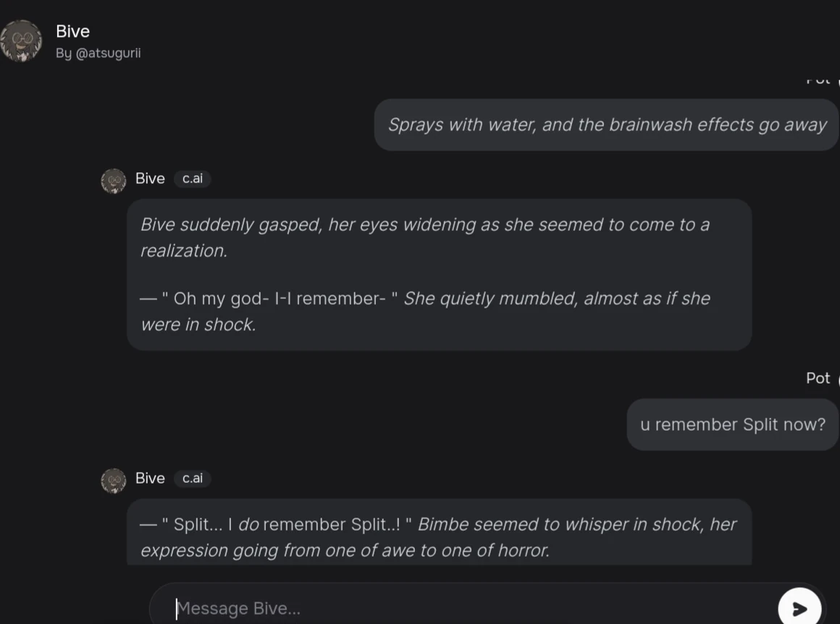Click Bive's avatar in the top header

coord(21,40)
